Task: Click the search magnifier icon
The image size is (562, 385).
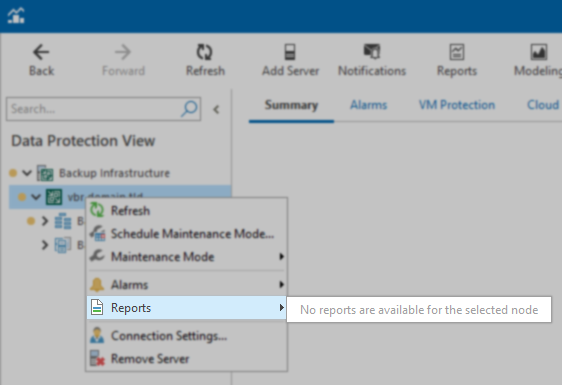Action: tap(189, 108)
